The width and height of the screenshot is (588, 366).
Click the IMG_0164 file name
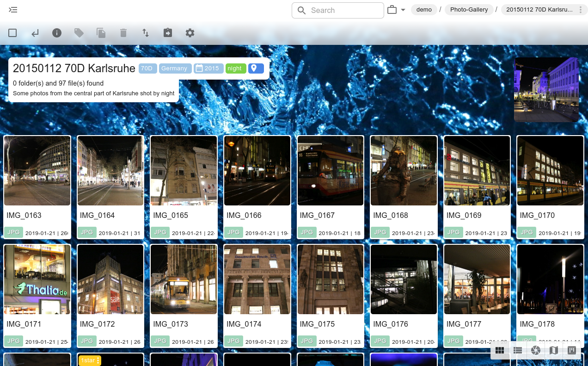(x=97, y=216)
